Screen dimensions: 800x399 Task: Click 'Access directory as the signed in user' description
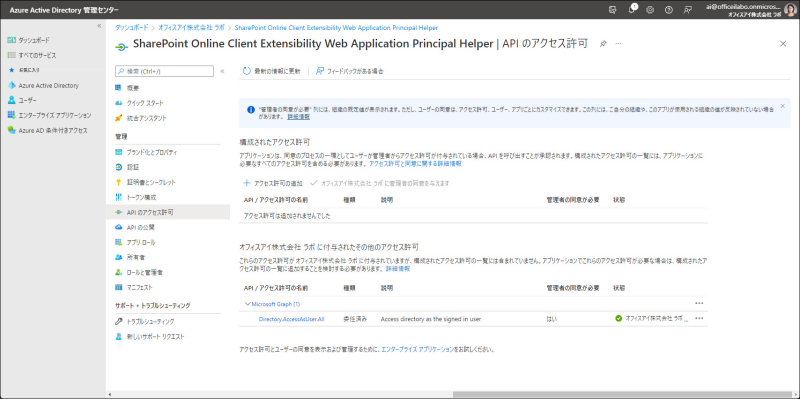(x=431, y=319)
